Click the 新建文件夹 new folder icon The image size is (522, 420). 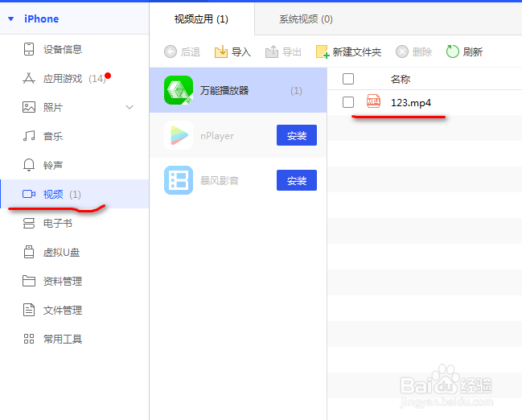pos(323,51)
